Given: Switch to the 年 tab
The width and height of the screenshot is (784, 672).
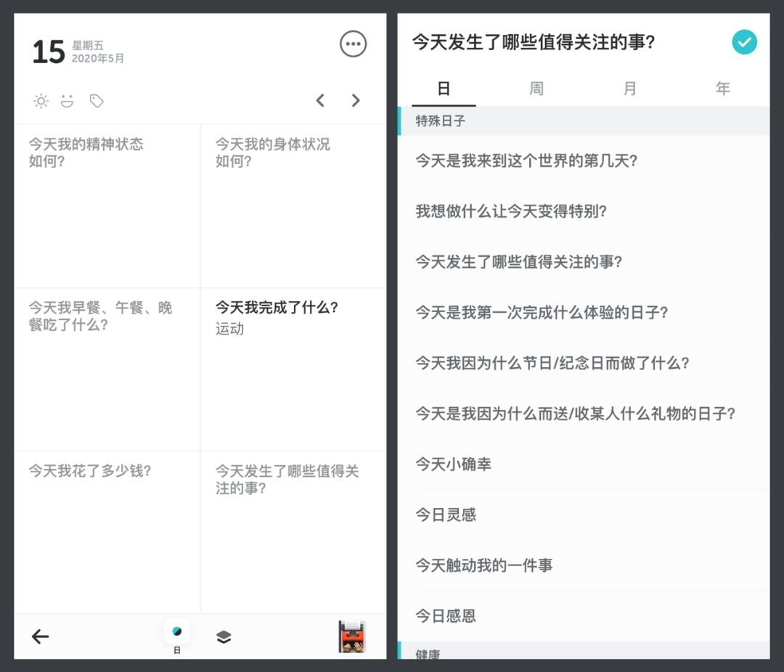Looking at the screenshot, I should (x=723, y=89).
